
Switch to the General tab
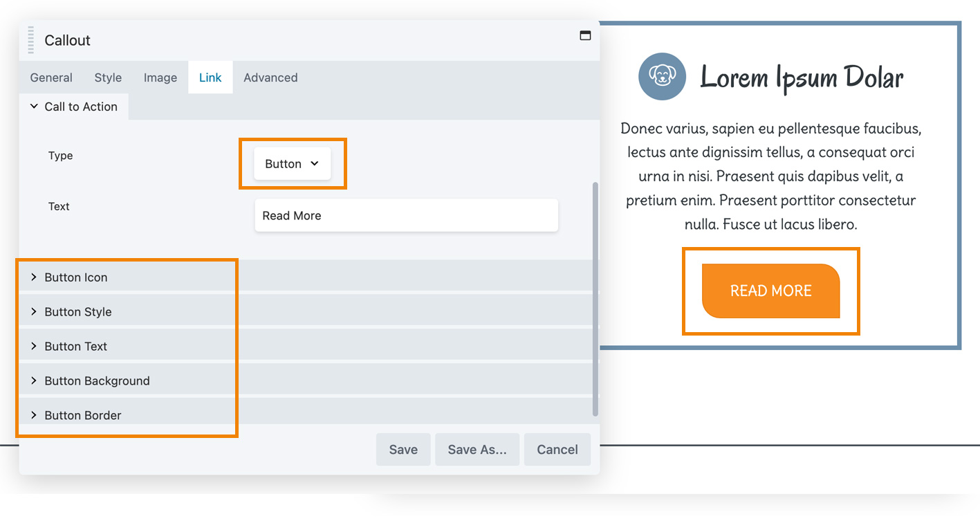51,77
